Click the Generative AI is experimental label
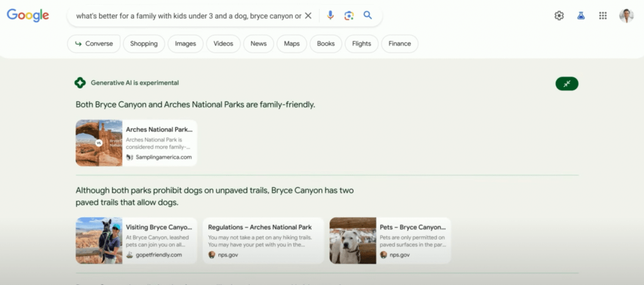This screenshot has height=285, width=644. (135, 82)
